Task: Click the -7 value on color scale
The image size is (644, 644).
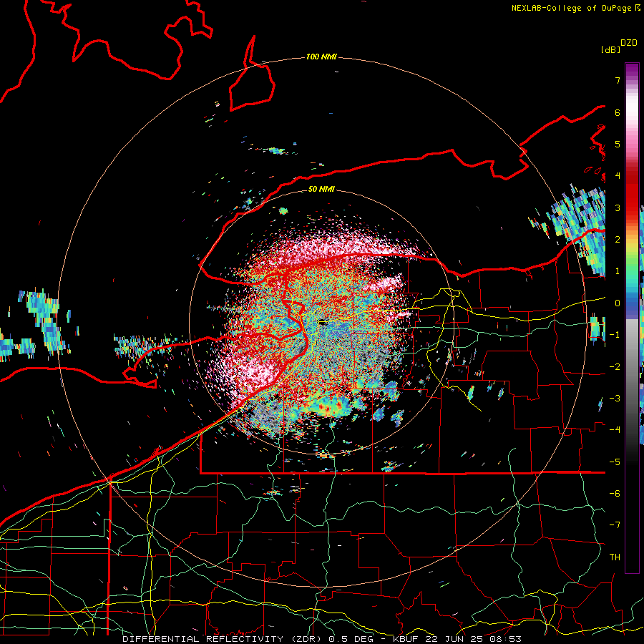Action: click(615, 525)
